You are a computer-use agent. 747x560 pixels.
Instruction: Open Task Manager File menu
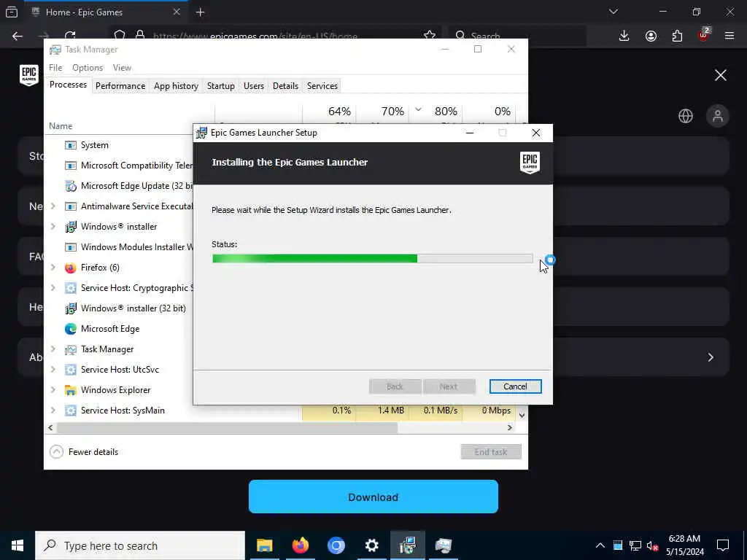point(55,68)
